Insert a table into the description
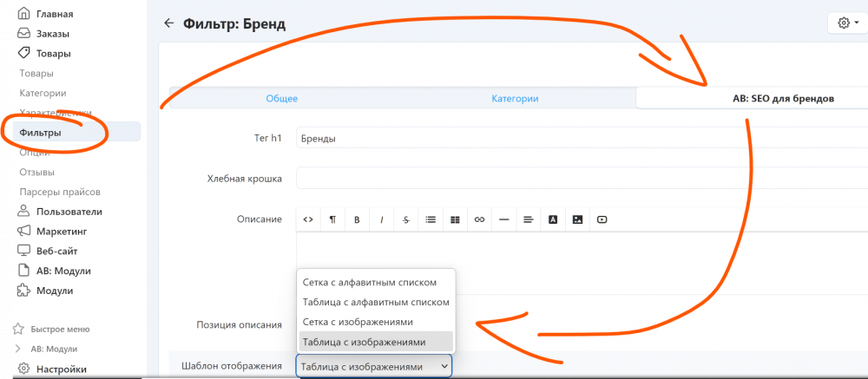The image size is (868, 379). click(455, 219)
